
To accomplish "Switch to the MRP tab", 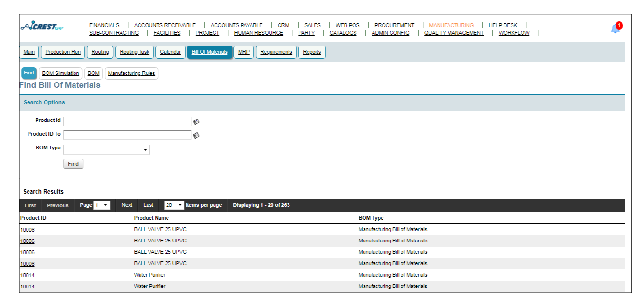I will click(243, 52).
